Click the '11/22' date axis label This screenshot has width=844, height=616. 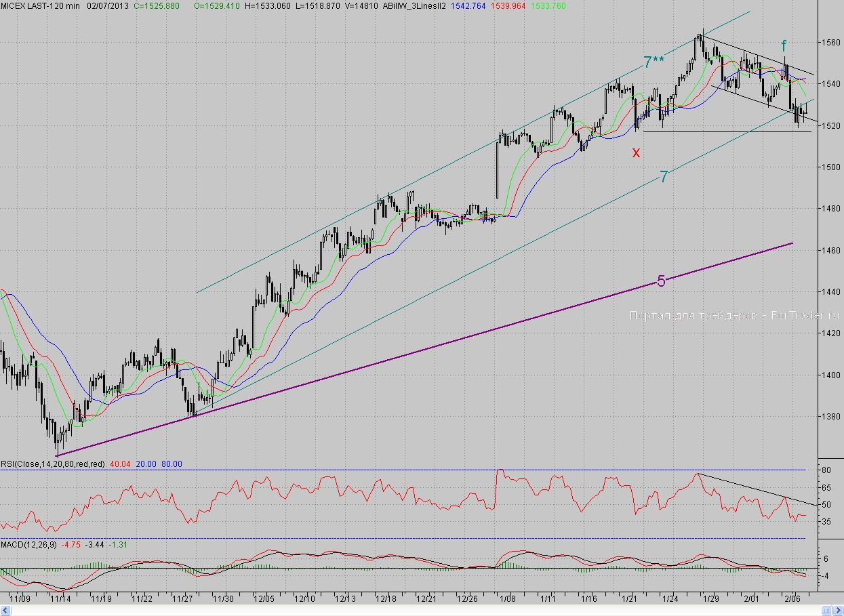point(142,599)
